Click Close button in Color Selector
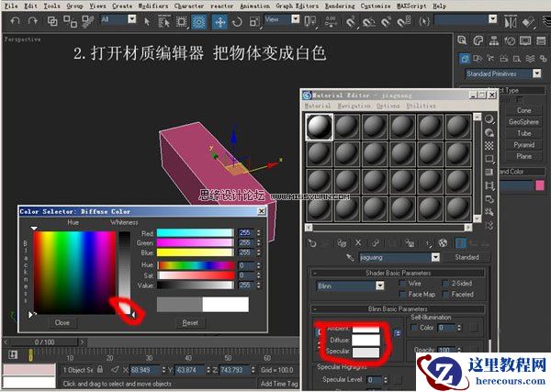Viewport: 551px width, 392px height. click(x=62, y=322)
